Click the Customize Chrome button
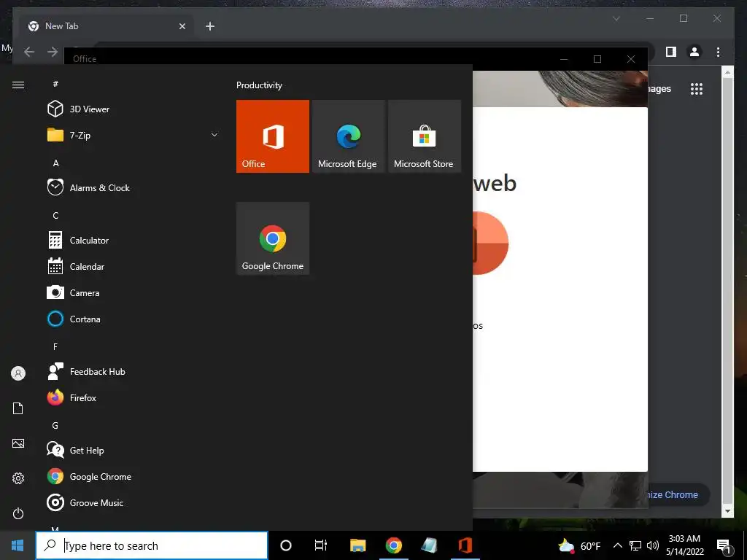Viewport: 747px width, 560px height. tap(678, 495)
